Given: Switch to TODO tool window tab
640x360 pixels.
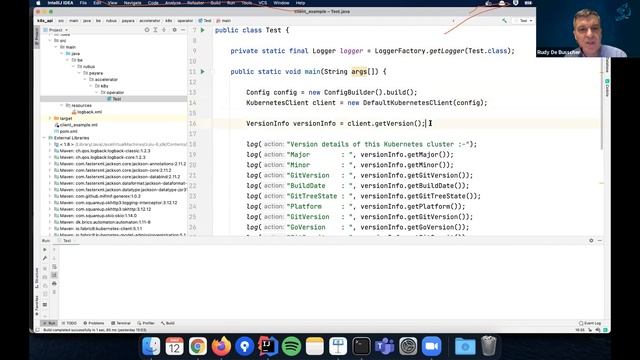Looking at the screenshot, I should [x=69, y=323].
